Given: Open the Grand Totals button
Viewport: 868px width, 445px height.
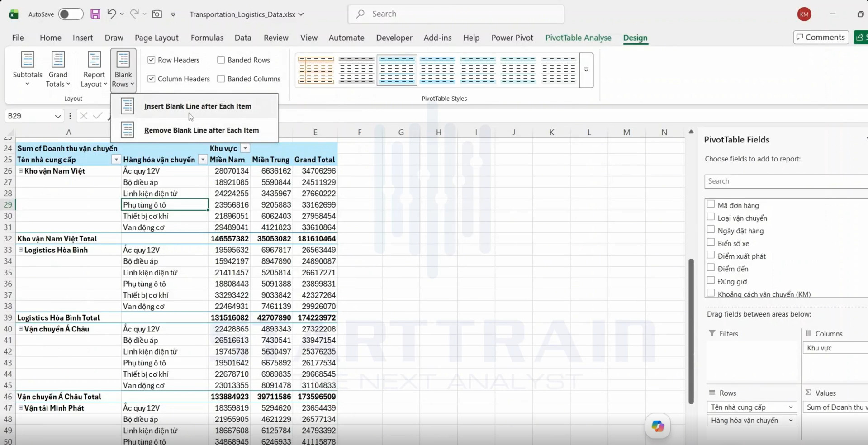Looking at the screenshot, I should pos(58,70).
